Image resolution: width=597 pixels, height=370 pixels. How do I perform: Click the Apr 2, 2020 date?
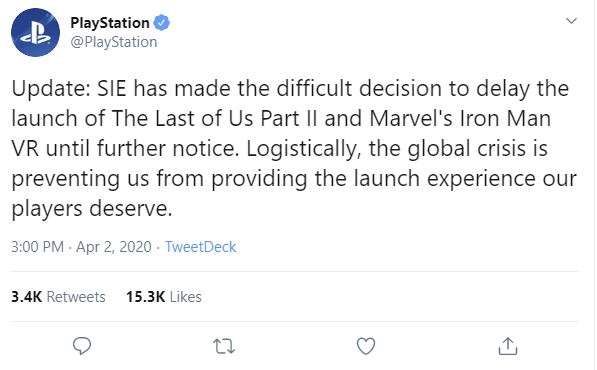click(114, 247)
